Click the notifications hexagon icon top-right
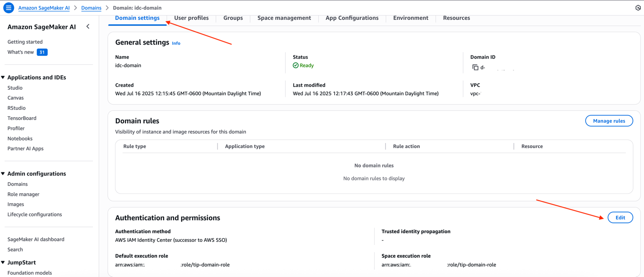 click(x=638, y=7)
